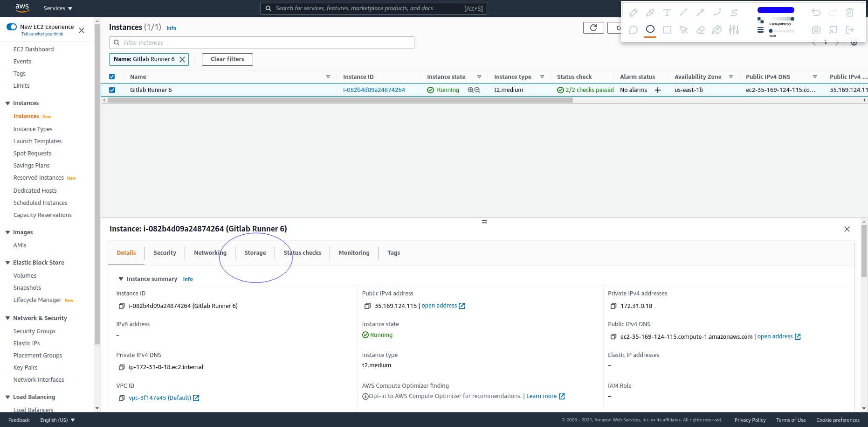Select the ellipse shape tool
The image size is (868, 427).
coord(650,29)
